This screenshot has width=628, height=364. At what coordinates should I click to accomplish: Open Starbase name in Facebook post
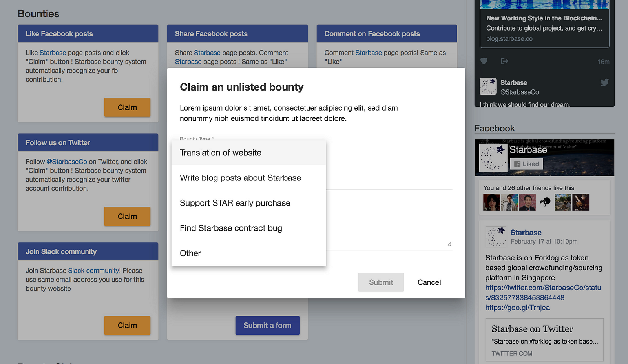coord(526,233)
